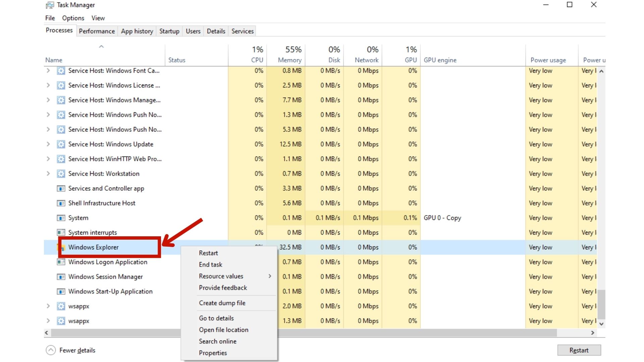
Task: Switch to the Startup tab
Action: (169, 31)
